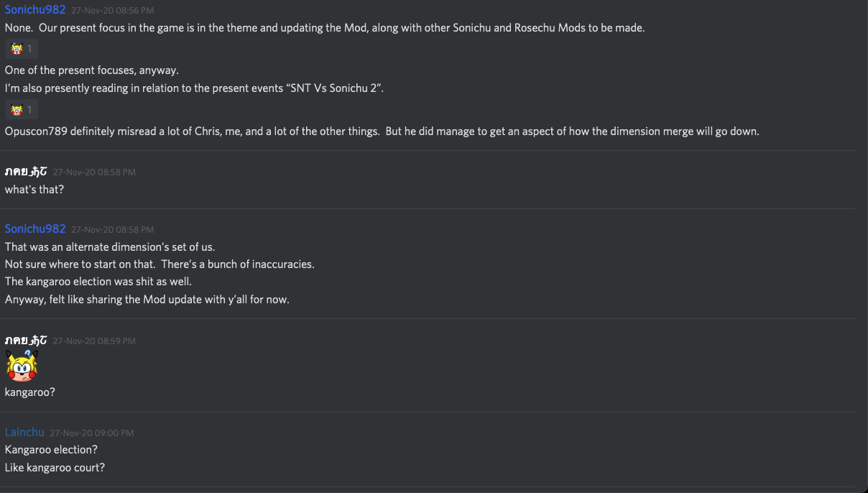Click the 27-Nov-20 08:59 PM timestamp
The image size is (868, 493).
coord(94,341)
